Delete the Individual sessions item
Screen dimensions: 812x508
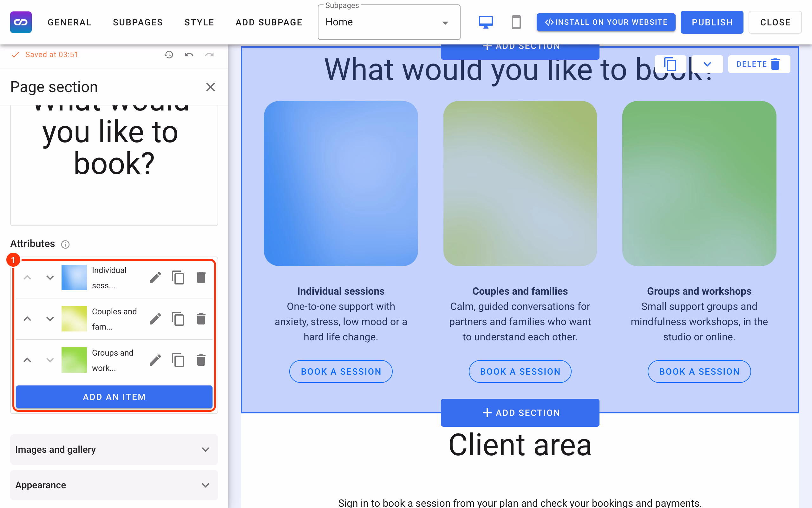[x=201, y=277]
